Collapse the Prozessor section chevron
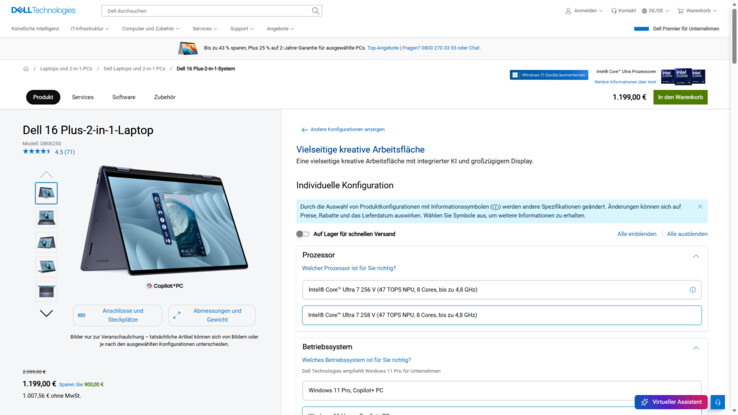This screenshot has width=738, height=415. (x=696, y=256)
